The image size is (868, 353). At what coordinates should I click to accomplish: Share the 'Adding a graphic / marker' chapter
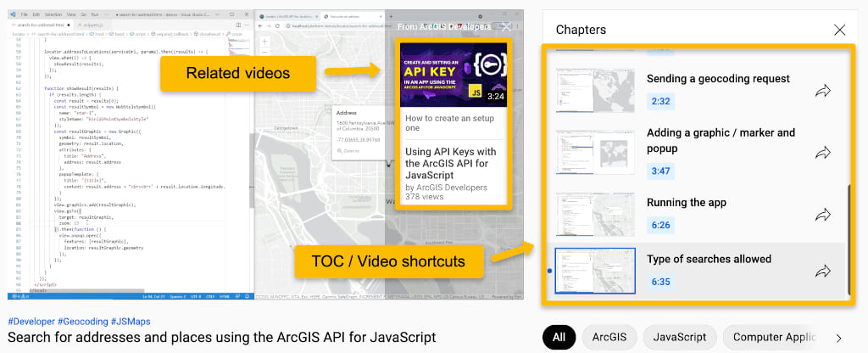823,153
